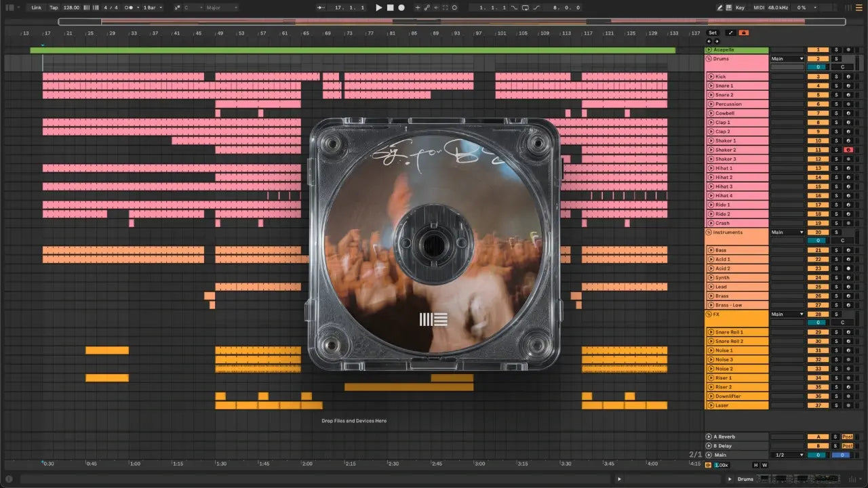Mute Snare 1 via track activator 4
Image resolution: width=868 pixels, height=488 pixels.
[x=818, y=86]
